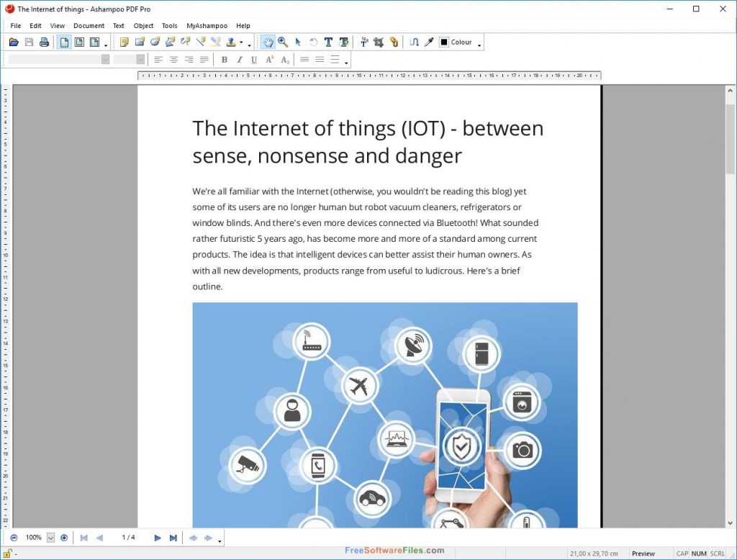Jump to the last page
Image resolution: width=737 pixels, height=560 pixels.
(x=173, y=538)
